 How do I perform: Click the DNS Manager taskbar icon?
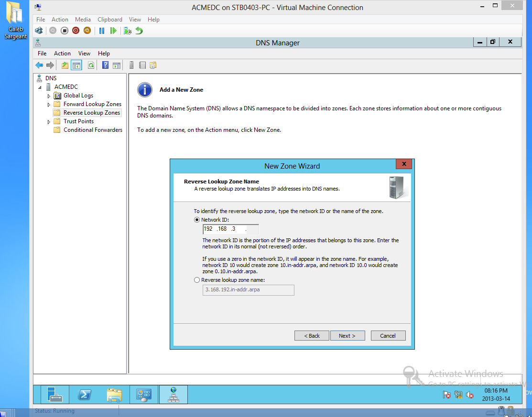coord(174,394)
